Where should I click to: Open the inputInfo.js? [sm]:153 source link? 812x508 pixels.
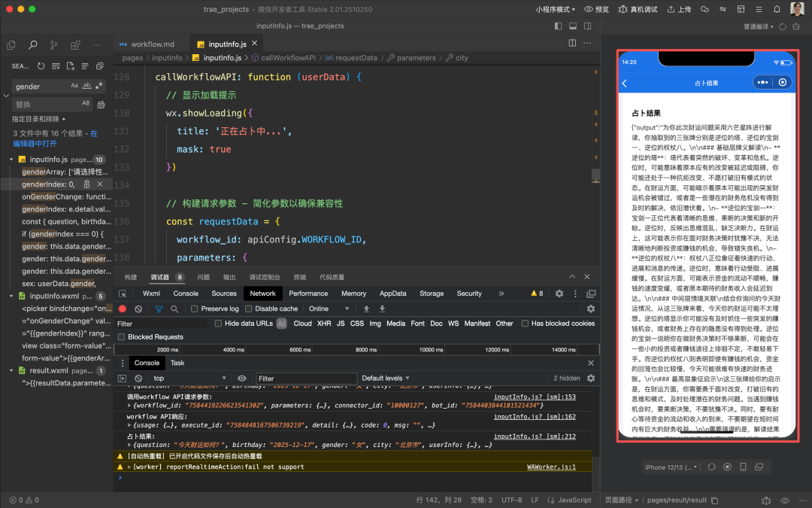pos(535,397)
